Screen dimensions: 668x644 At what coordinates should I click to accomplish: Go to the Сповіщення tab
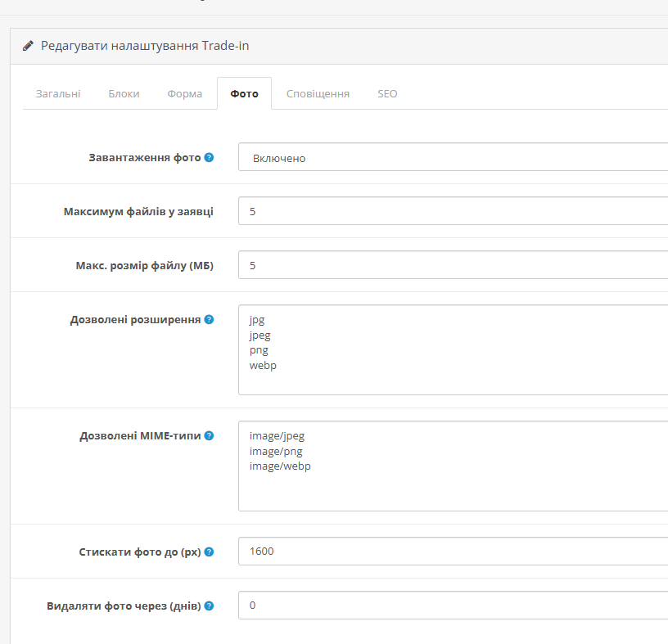pyautogui.click(x=318, y=94)
